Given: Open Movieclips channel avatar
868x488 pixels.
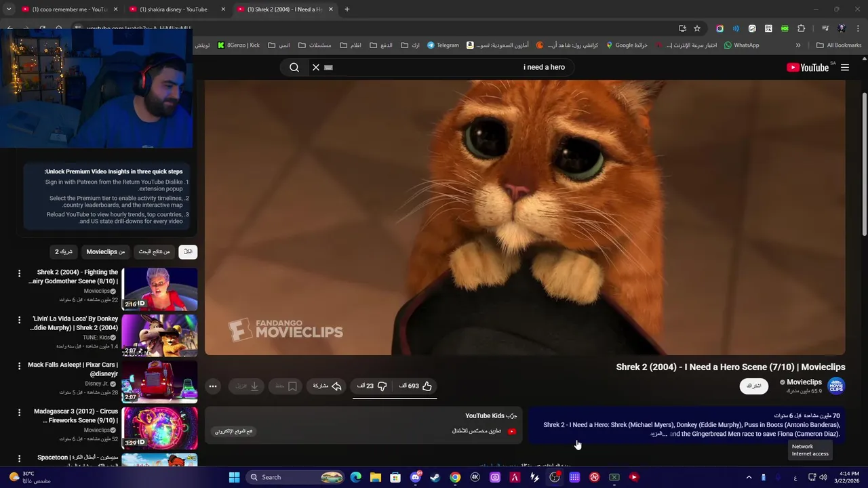Looking at the screenshot, I should [x=836, y=386].
